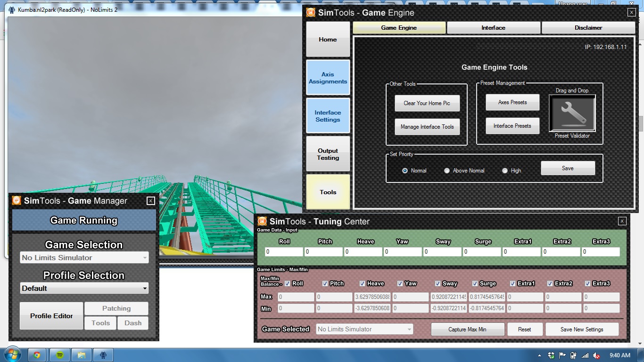The image size is (644, 362).
Task: Open Axes Presets
Action: point(512,102)
